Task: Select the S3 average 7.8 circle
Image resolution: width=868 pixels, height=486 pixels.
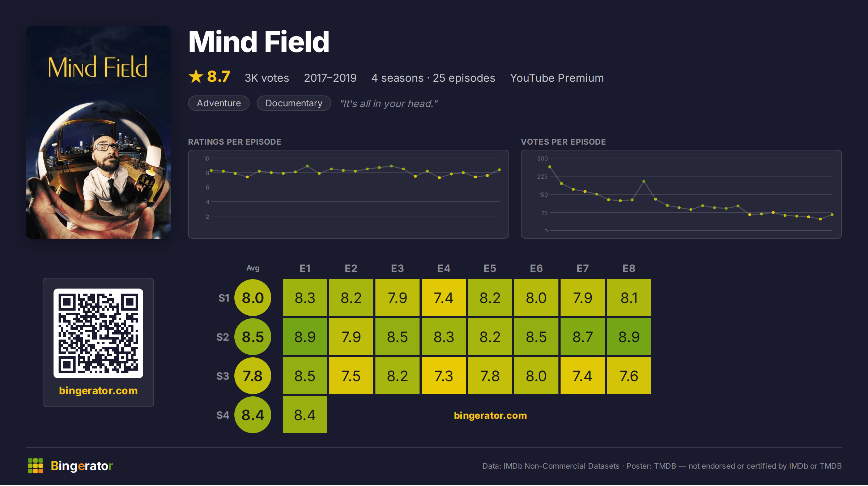Action: click(x=253, y=376)
